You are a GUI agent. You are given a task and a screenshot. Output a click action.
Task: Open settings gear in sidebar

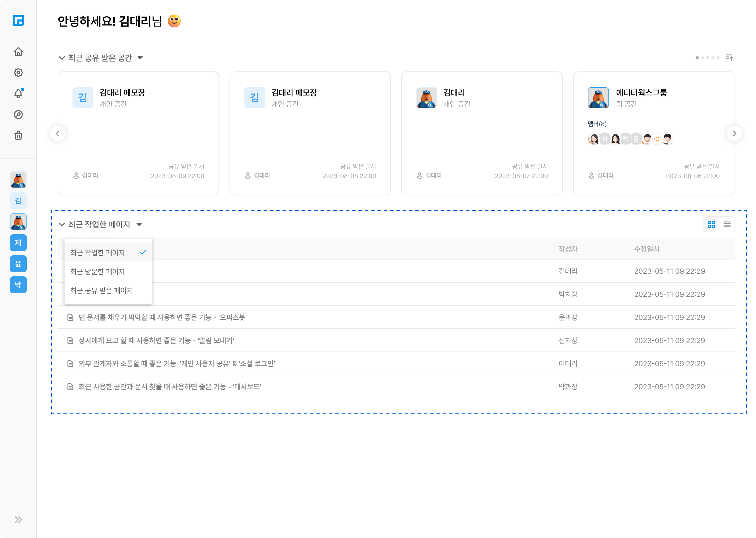18,73
